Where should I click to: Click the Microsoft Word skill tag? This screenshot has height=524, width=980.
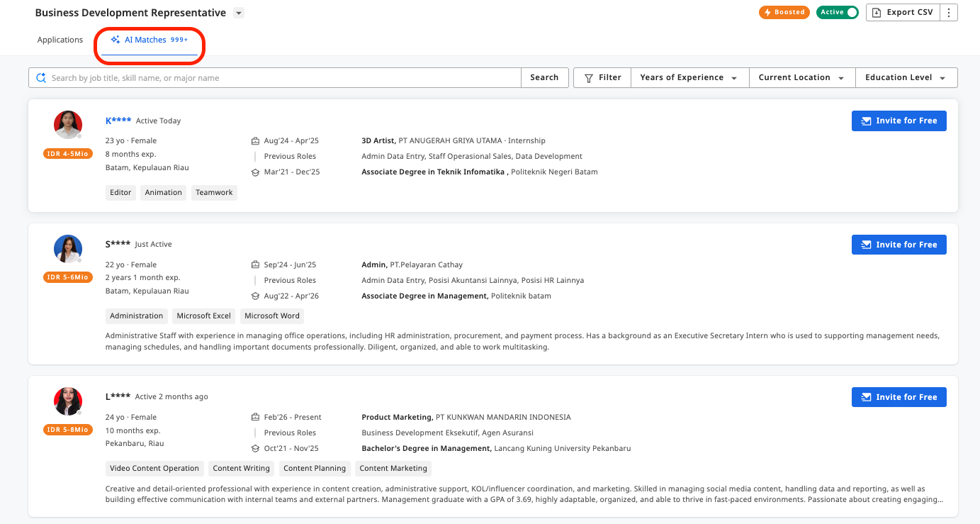[x=272, y=316]
